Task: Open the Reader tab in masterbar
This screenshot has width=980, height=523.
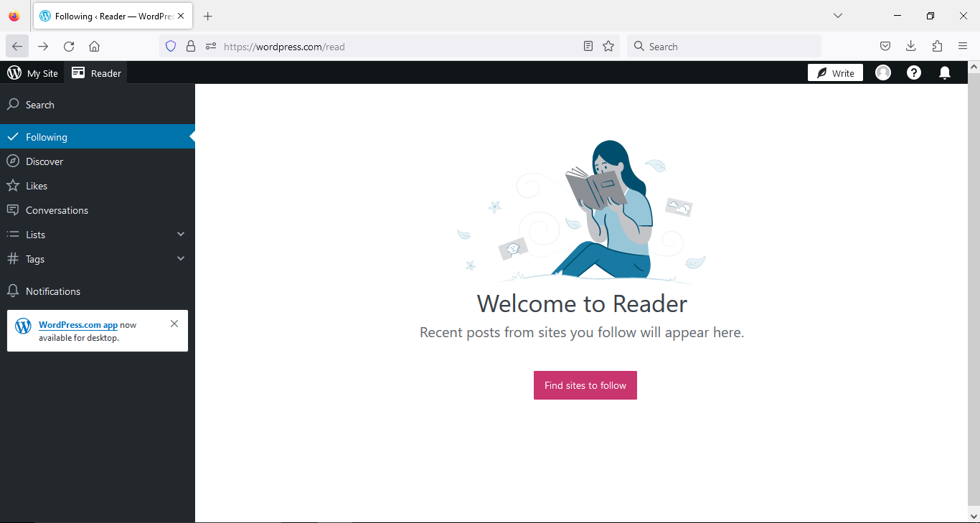Action: coord(96,73)
